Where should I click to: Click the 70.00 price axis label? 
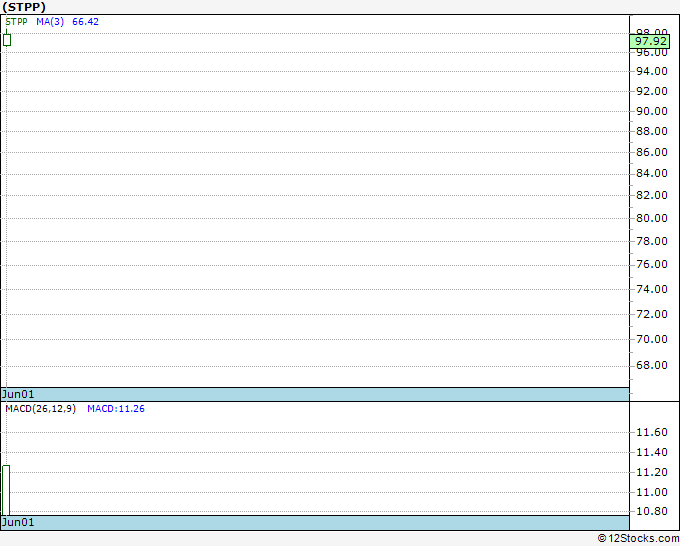coord(651,339)
